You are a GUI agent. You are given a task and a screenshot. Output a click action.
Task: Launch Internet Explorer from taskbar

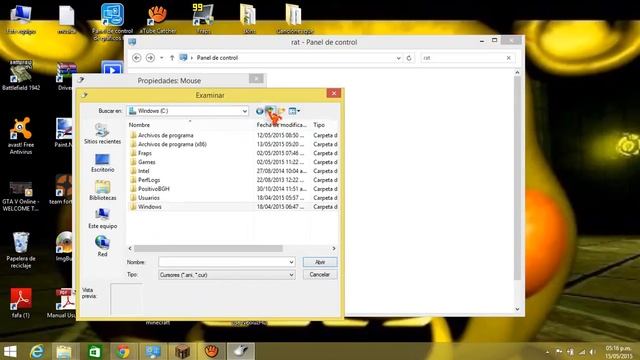[x=37, y=351]
